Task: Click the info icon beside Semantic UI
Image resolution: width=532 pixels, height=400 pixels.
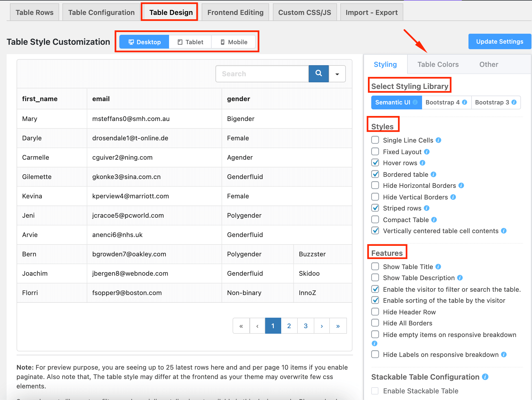Action: (415, 102)
